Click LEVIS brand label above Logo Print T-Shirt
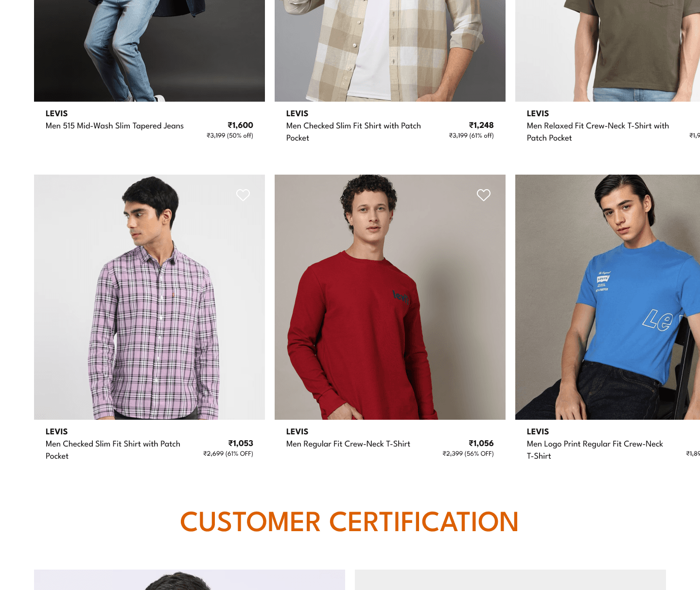The height and width of the screenshot is (590, 700). tap(538, 431)
